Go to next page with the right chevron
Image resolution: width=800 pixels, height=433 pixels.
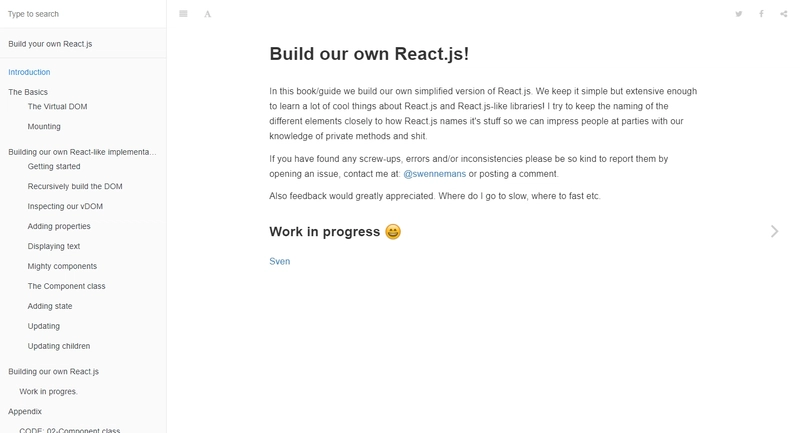pos(774,232)
